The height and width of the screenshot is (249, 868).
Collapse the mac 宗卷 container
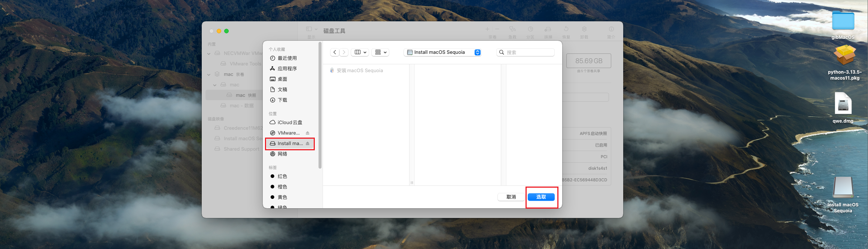pos(209,74)
